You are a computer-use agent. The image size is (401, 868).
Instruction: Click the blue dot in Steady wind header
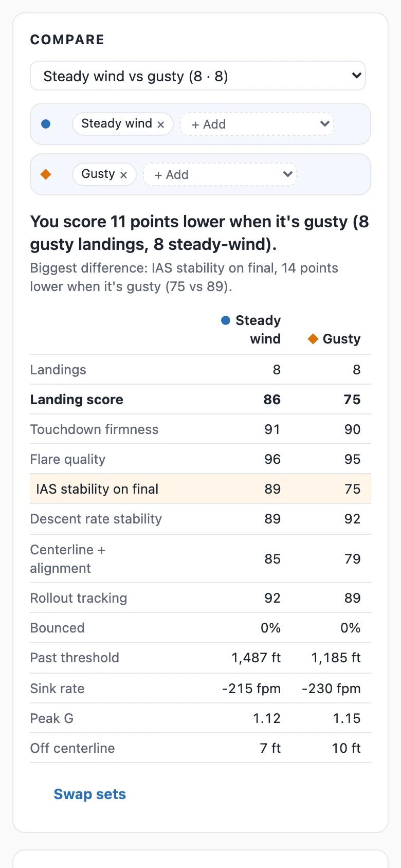tap(225, 320)
